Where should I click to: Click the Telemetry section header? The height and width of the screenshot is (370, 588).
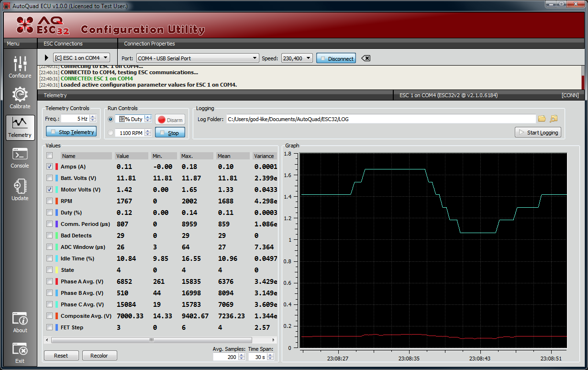click(x=215, y=95)
